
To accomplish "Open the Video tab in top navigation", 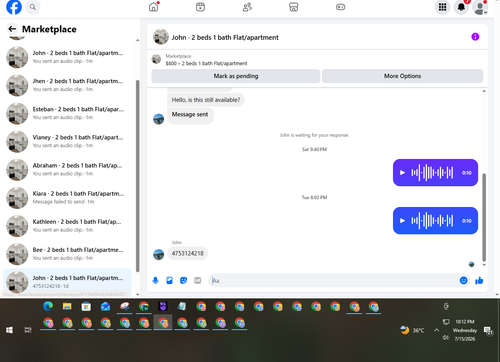I will pyautogui.click(x=200, y=7).
